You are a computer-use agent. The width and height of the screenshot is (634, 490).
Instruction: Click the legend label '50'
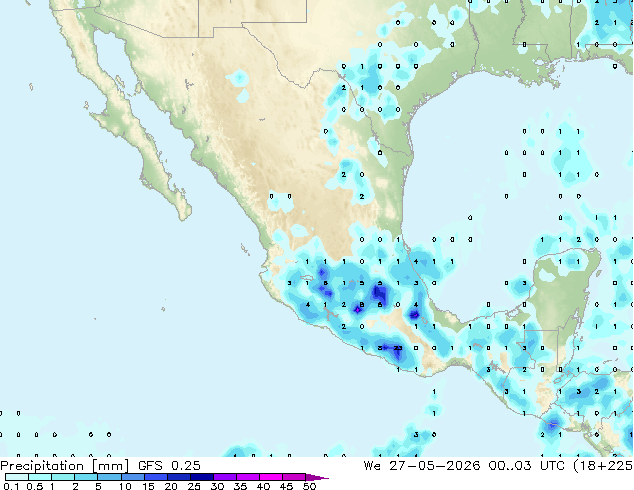(x=309, y=486)
